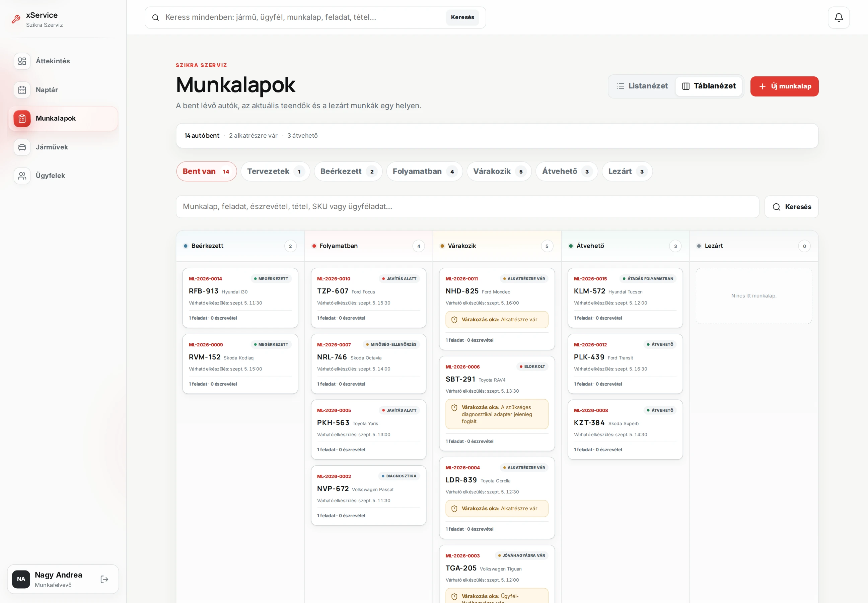Click the Keresés button beside the filter field
868x603 pixels.
point(791,207)
